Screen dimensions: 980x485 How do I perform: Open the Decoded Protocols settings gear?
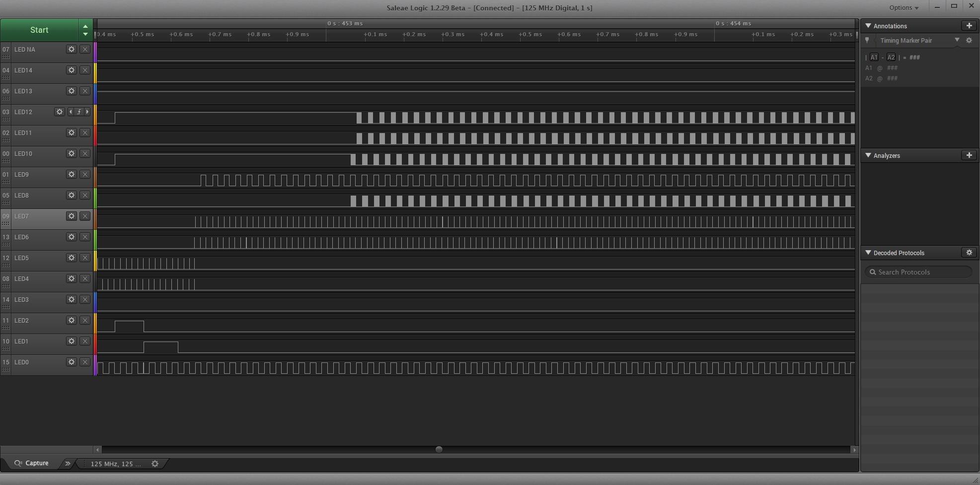click(x=969, y=253)
